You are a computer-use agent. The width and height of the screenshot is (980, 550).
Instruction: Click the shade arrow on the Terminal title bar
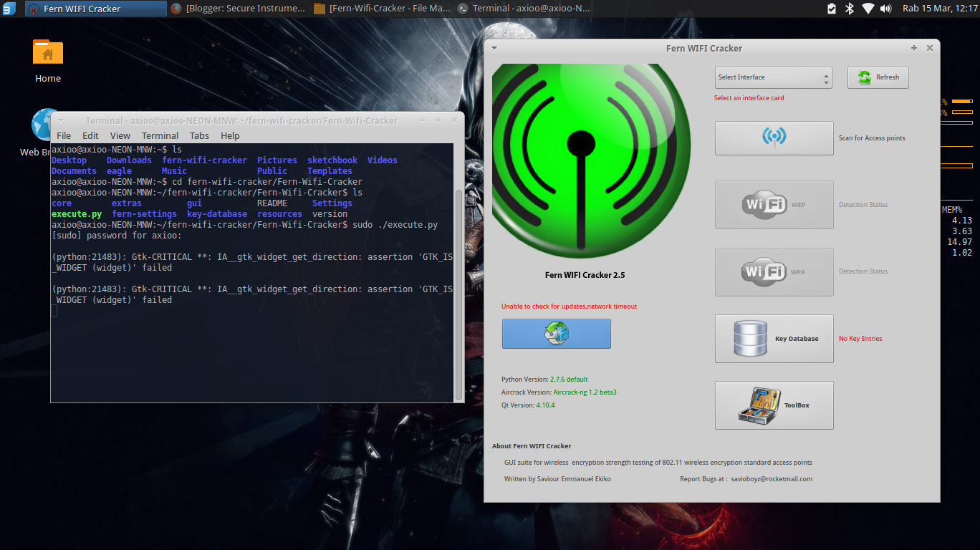tap(60, 120)
